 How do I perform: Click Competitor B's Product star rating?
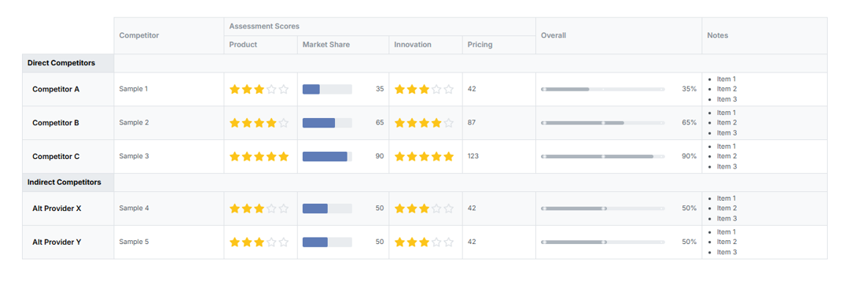pos(259,123)
